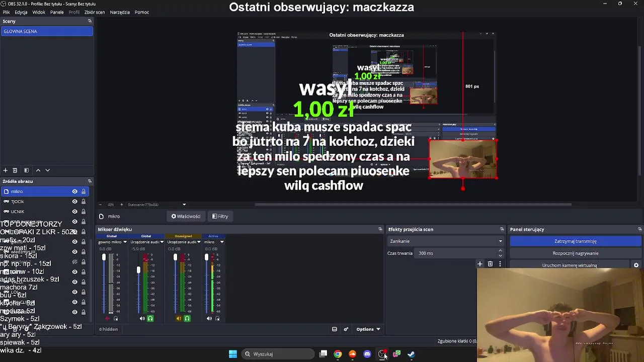Switch mixer layout icon beside Options
644x362 pixels.
[334, 329]
